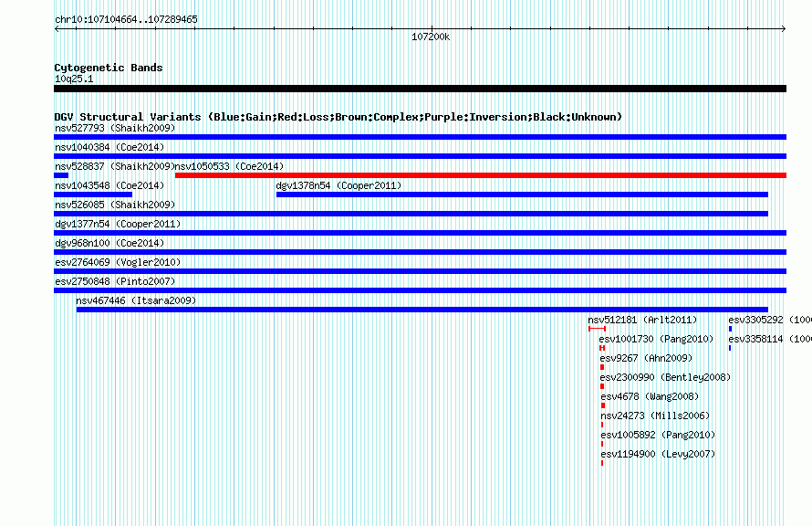
Task: Click esv4678 (Wang2008) label
Action: click(650, 396)
